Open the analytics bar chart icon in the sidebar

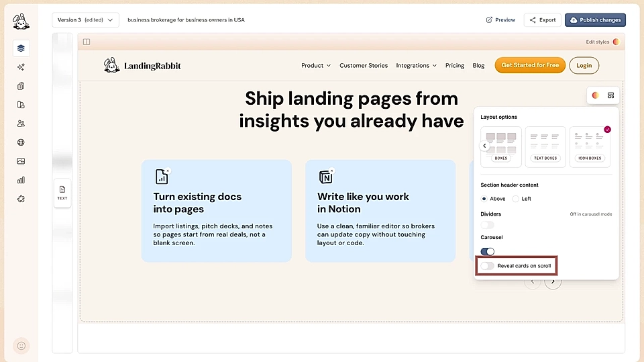[21, 180]
